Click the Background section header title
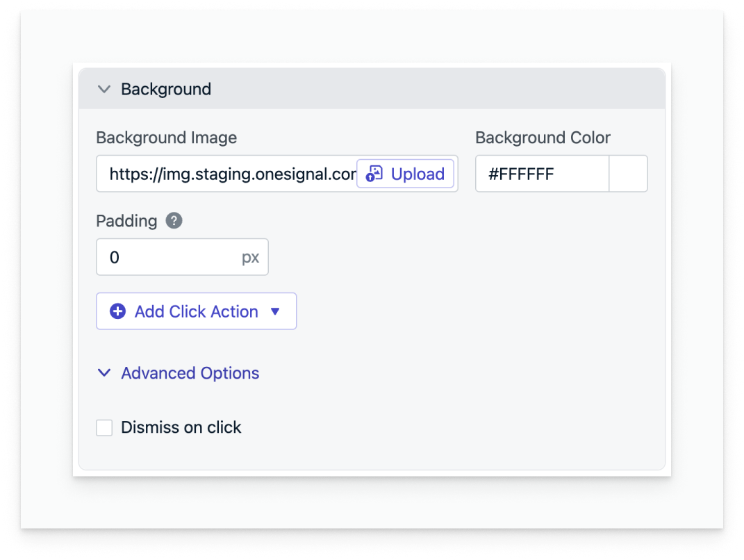The height and width of the screenshot is (560, 744). 166,89
